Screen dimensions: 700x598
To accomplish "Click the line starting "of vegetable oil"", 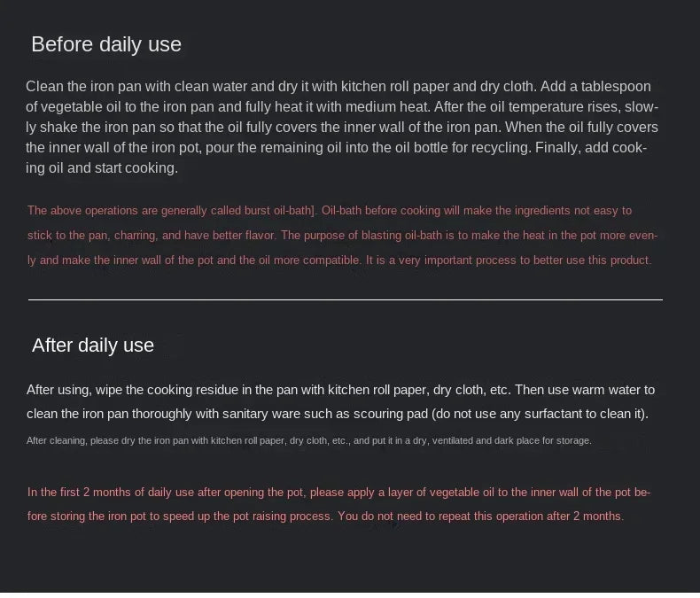I will click(341, 106).
